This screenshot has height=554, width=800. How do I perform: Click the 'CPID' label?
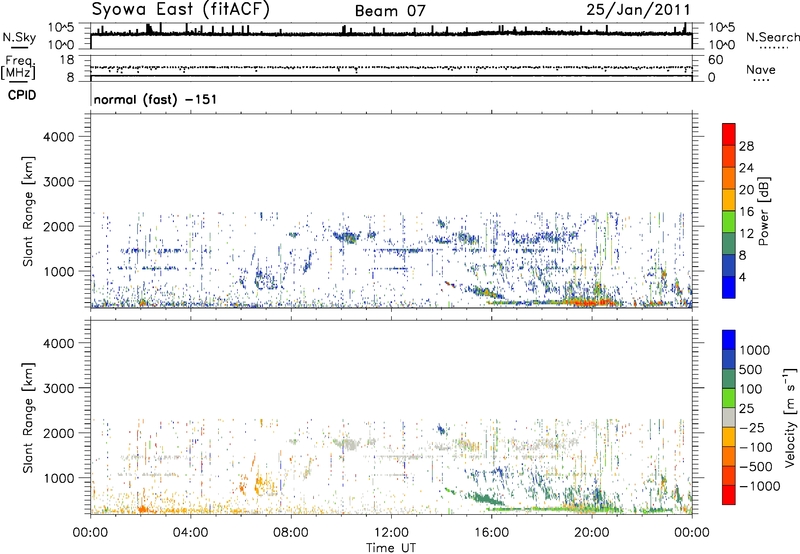click(22, 95)
